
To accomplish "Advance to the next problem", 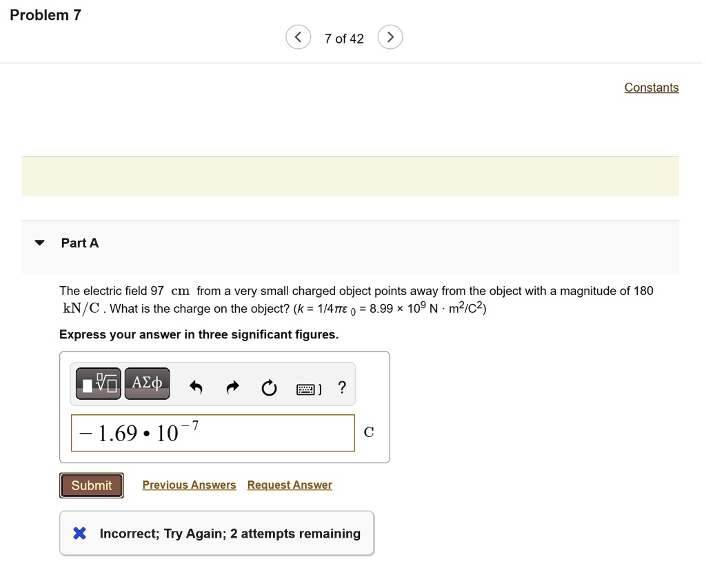I will 390,37.
